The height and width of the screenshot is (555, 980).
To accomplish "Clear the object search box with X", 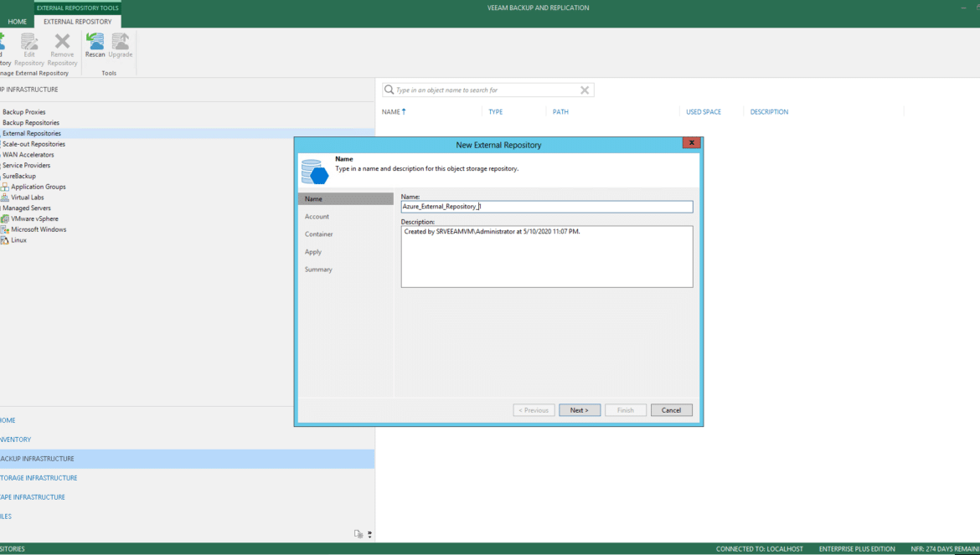I will (x=585, y=90).
